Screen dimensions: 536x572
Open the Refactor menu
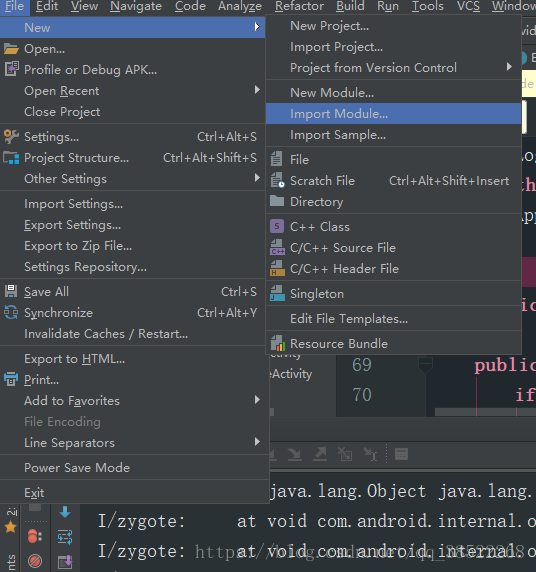pos(299,6)
